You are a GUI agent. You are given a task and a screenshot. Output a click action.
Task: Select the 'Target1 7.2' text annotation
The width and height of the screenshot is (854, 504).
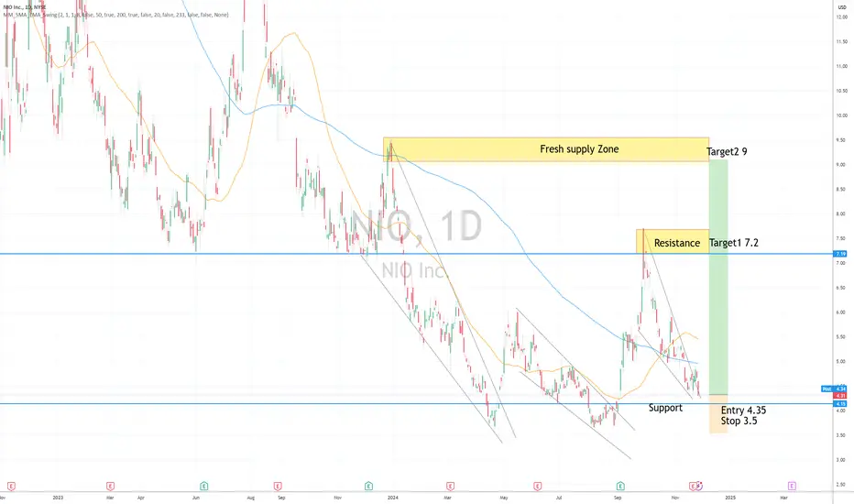(x=734, y=243)
